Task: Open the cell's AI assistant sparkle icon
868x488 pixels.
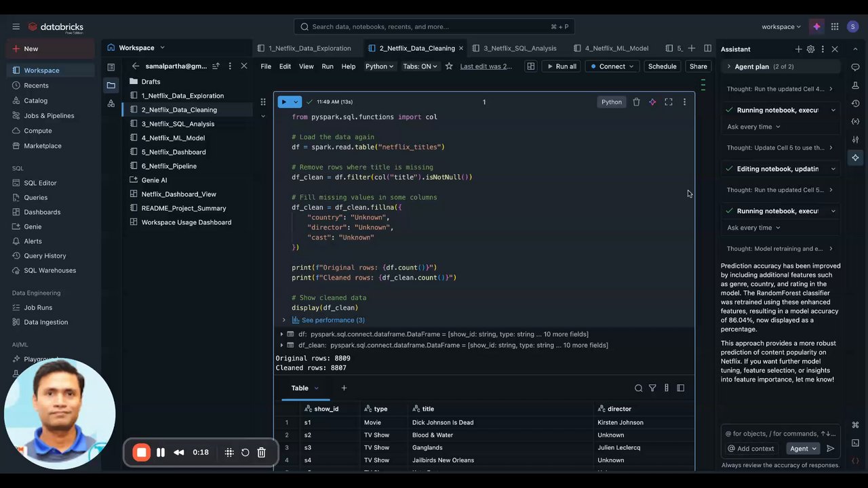Action: (x=652, y=102)
